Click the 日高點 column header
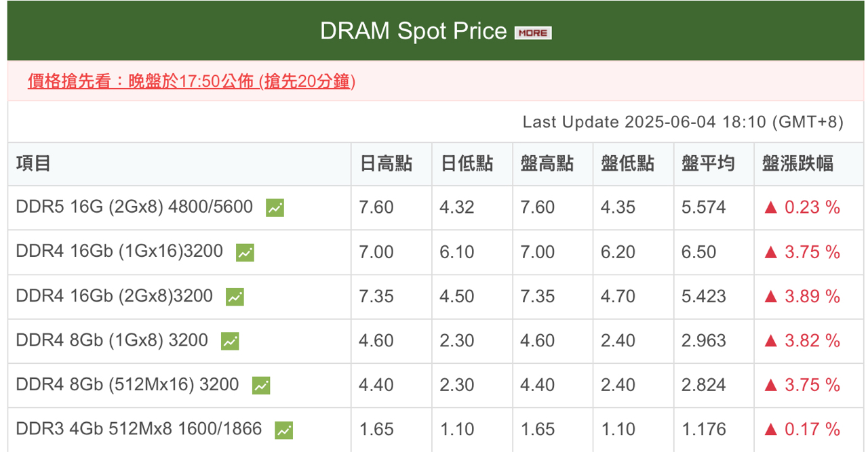 (x=386, y=163)
